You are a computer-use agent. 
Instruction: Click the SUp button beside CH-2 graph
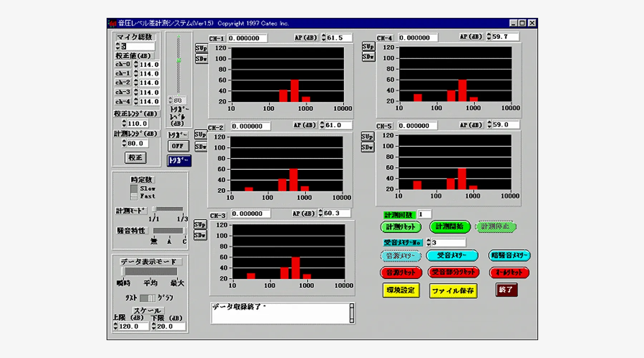click(x=200, y=135)
